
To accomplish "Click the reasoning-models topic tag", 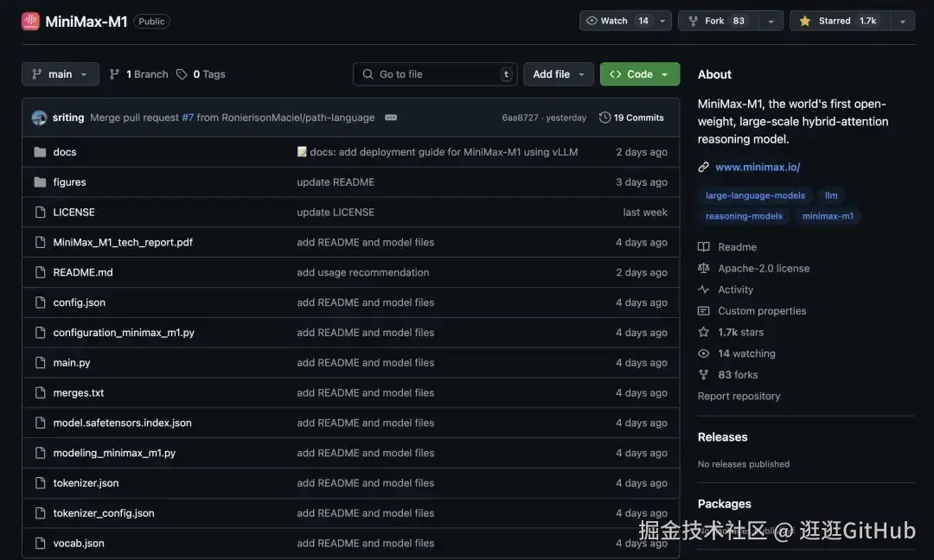I will pos(744,216).
